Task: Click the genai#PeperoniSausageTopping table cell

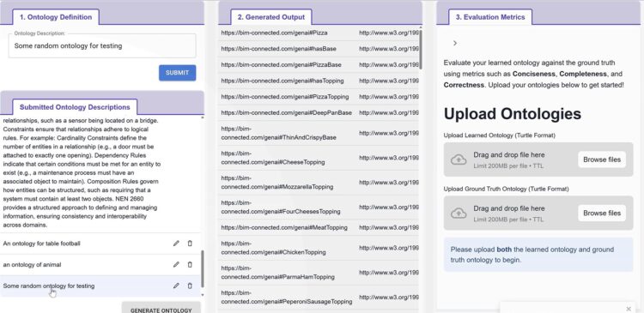Action: point(287,298)
